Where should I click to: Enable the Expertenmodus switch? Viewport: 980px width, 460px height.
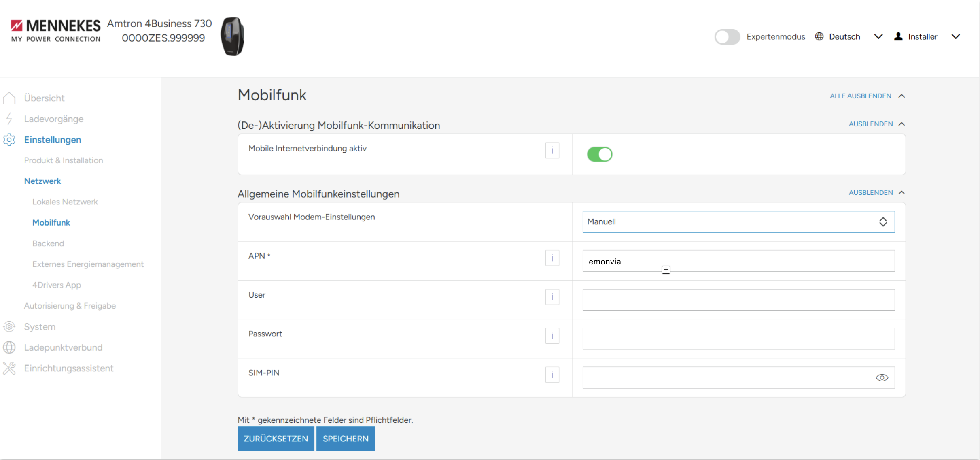[x=727, y=37]
